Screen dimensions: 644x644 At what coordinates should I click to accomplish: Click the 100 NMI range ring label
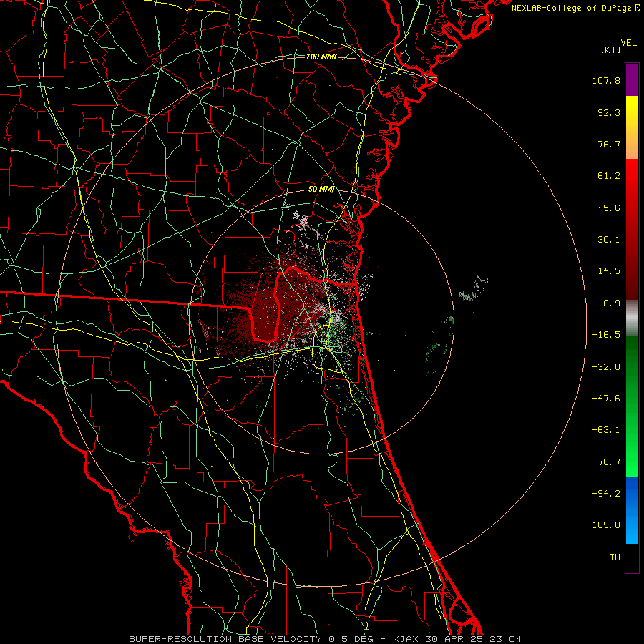[321, 57]
